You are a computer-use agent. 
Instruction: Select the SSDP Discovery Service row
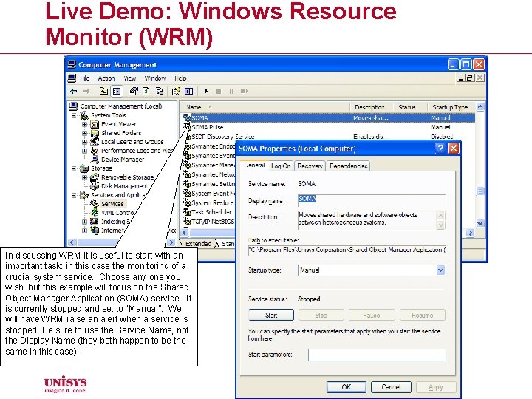(x=328, y=137)
